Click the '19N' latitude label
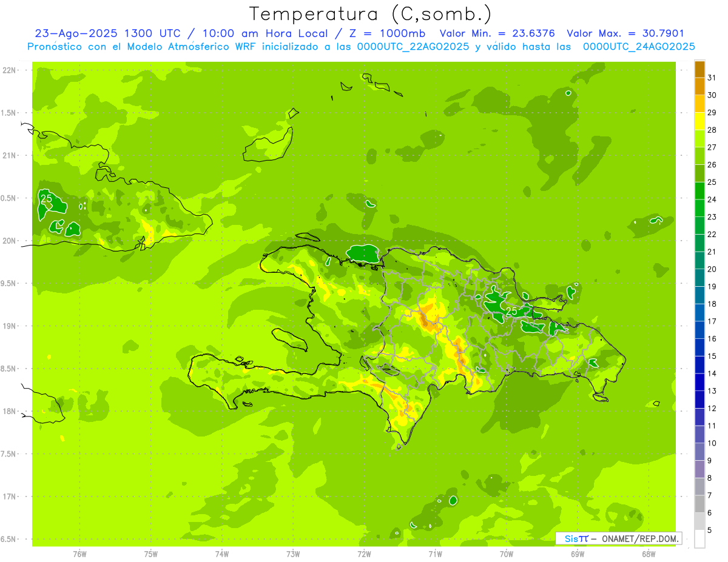The width and height of the screenshot is (728, 562). click(10, 326)
